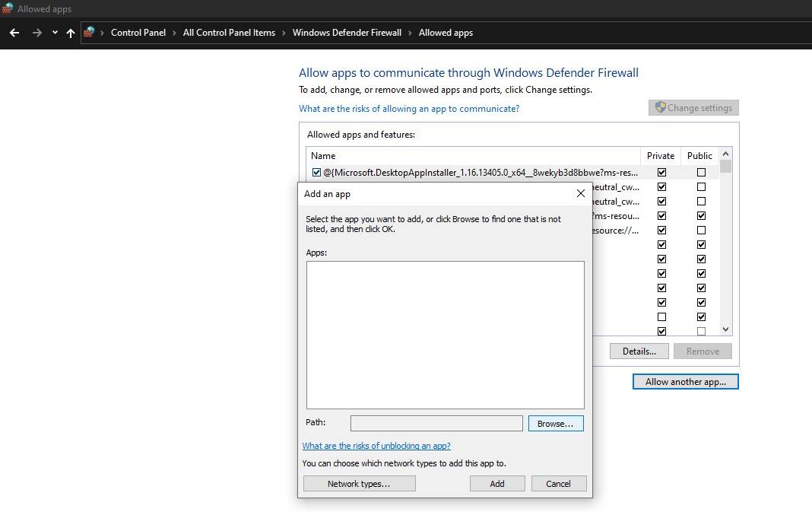Toggle Public checkbox in ms-resou... row
812x512 pixels.
701,215
